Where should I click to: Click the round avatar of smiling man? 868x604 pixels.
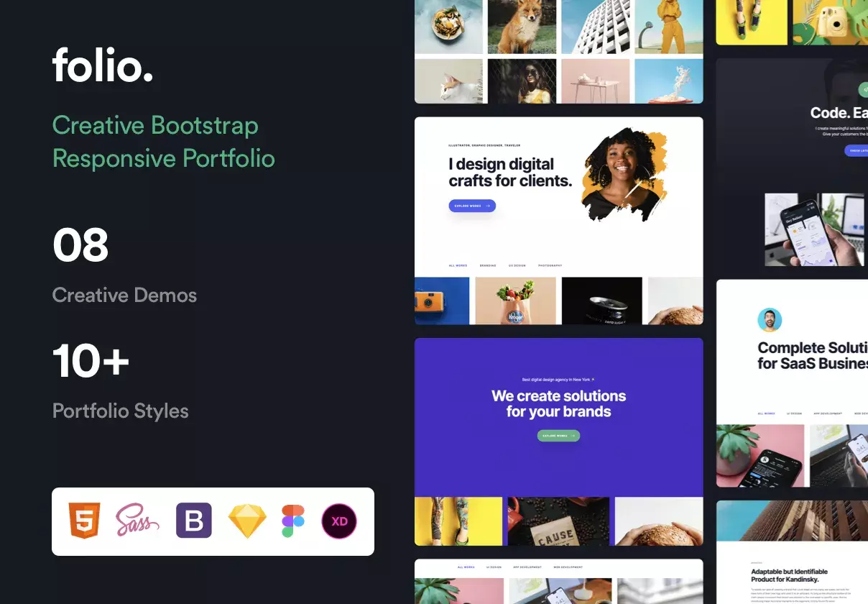770,320
